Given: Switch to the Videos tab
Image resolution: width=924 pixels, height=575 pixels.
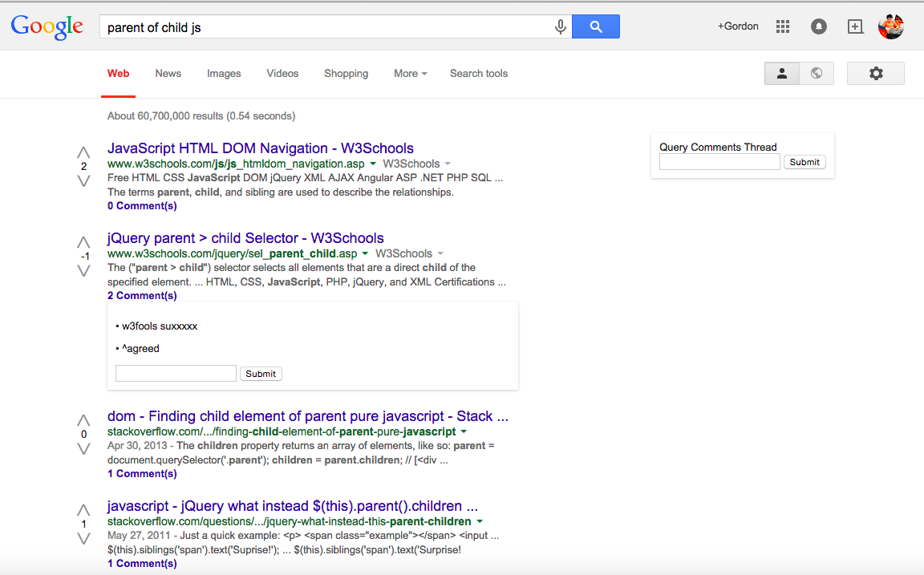Looking at the screenshot, I should pyautogui.click(x=282, y=74).
